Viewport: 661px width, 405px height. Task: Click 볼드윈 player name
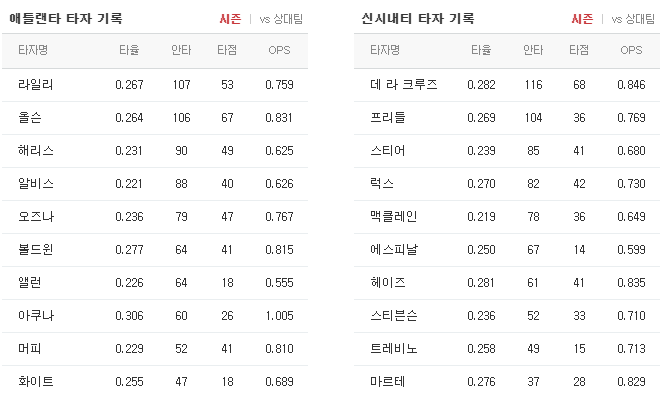tap(35, 249)
